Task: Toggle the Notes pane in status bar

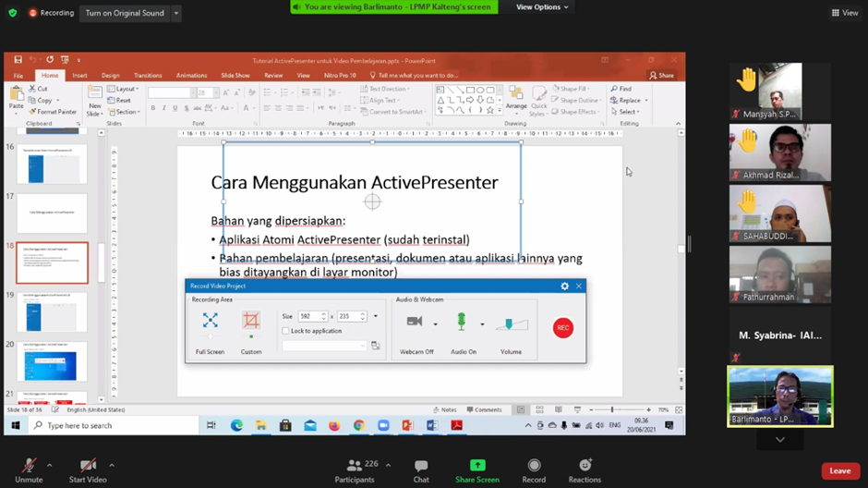Action: tap(445, 409)
